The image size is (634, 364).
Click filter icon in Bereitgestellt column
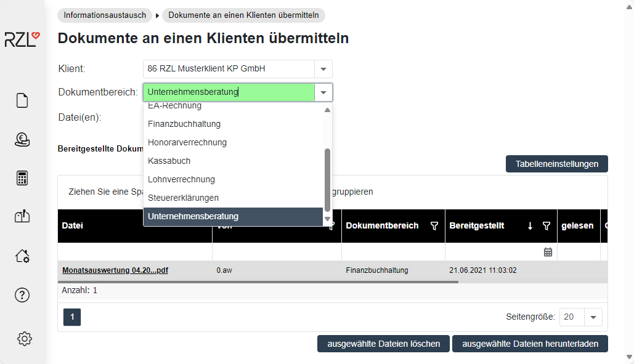coord(546,226)
